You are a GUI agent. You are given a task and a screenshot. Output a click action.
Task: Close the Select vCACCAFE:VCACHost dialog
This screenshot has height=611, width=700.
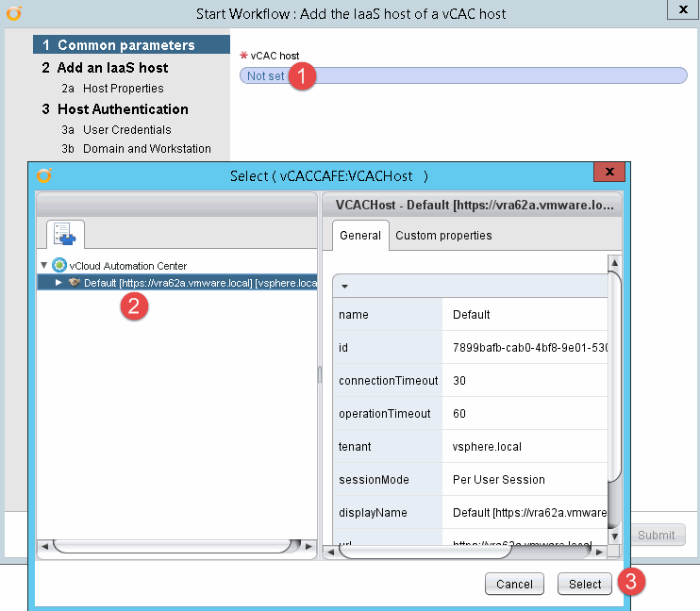(x=609, y=173)
